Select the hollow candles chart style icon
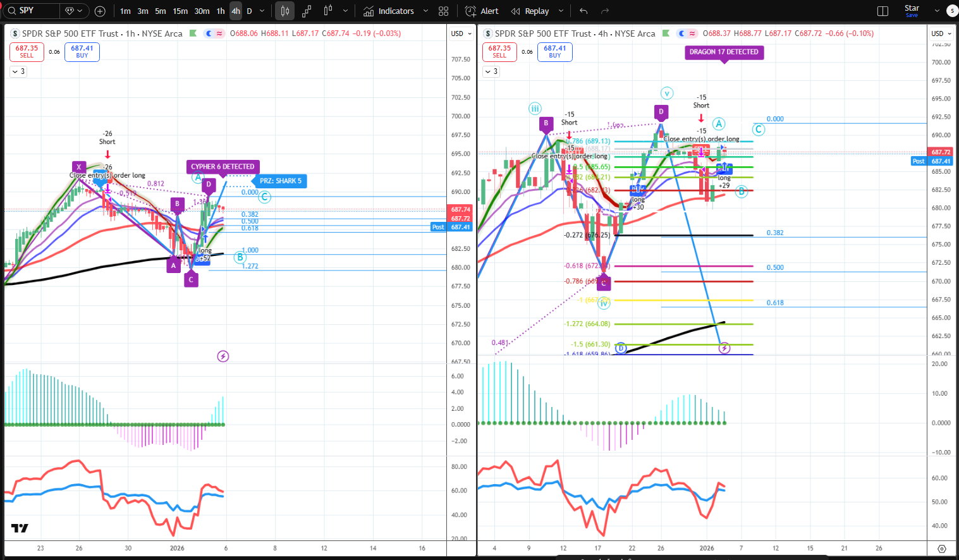 click(x=328, y=11)
